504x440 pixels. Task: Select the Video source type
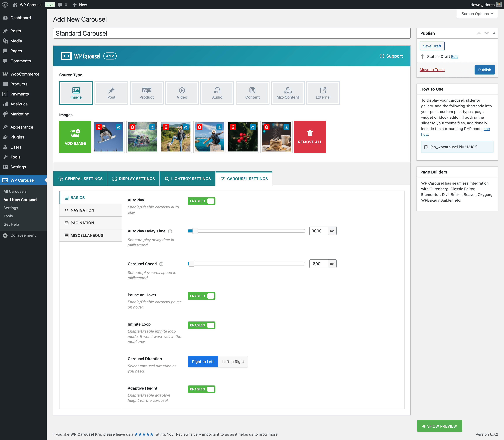click(x=182, y=93)
